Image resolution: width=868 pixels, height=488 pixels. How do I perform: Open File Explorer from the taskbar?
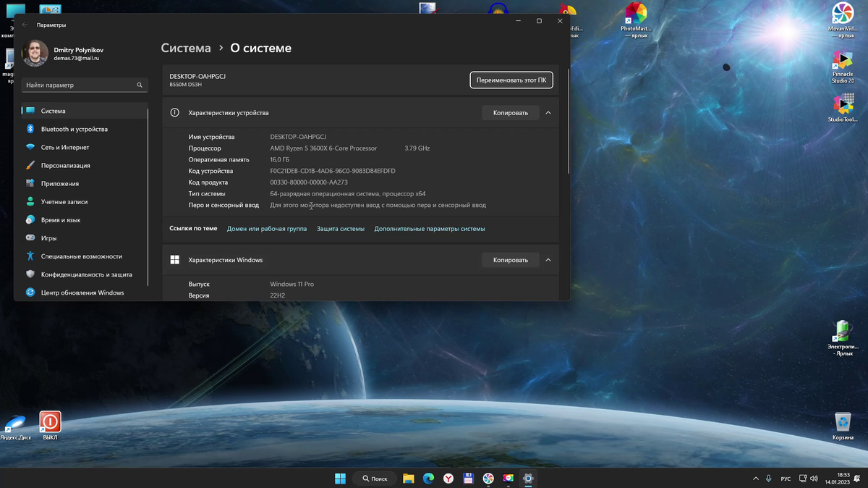[x=409, y=479]
